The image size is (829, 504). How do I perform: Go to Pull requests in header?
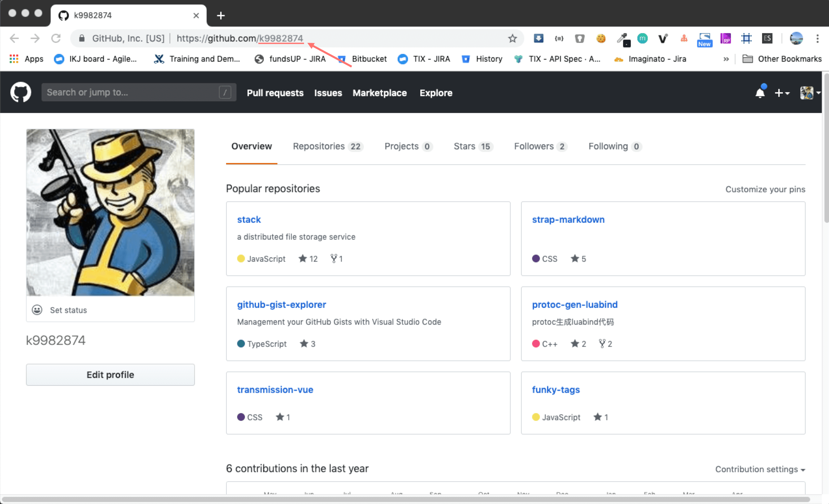point(275,93)
